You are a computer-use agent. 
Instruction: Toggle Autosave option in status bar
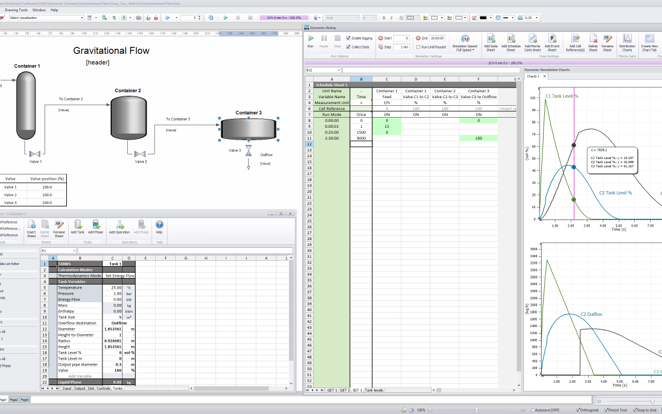click(545, 410)
